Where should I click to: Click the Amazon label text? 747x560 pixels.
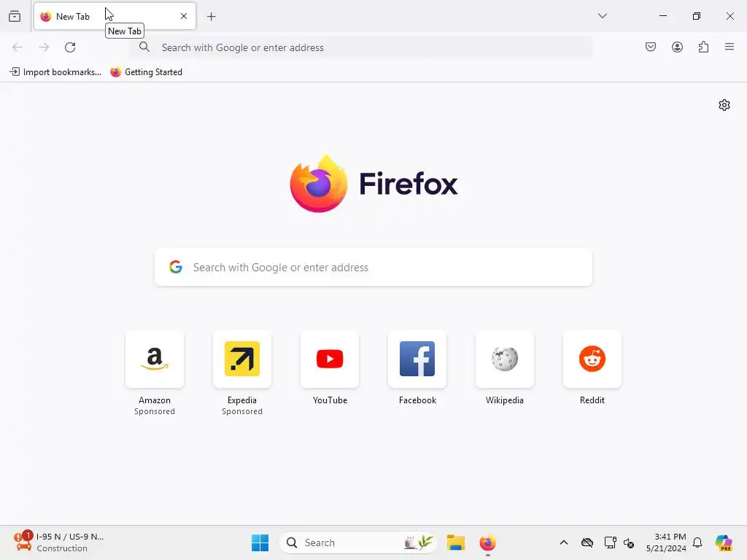pos(155,400)
